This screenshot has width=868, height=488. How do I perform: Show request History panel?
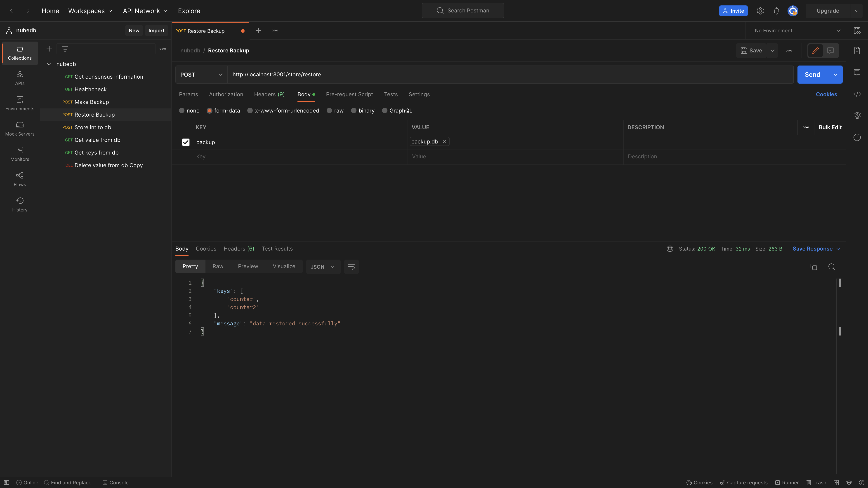click(19, 204)
